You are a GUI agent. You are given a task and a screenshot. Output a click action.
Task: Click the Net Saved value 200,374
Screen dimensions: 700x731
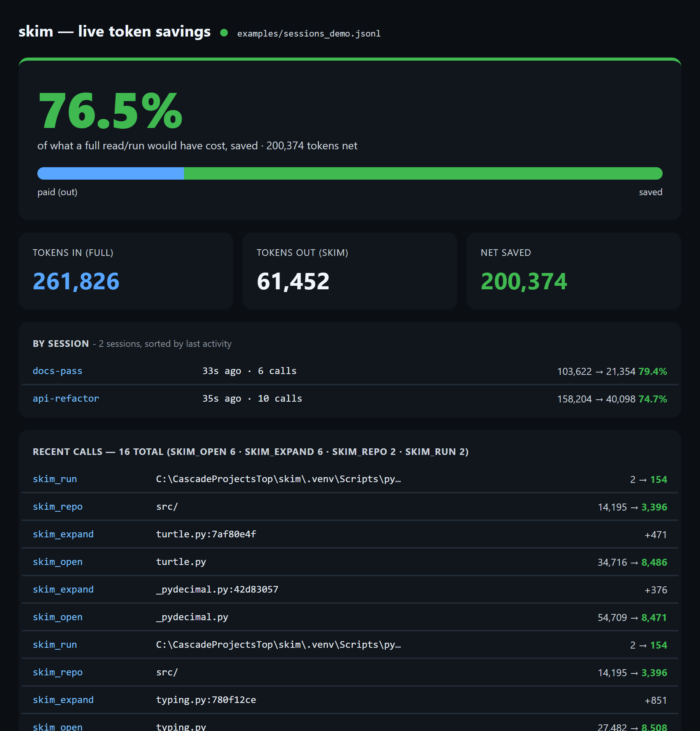tap(524, 281)
